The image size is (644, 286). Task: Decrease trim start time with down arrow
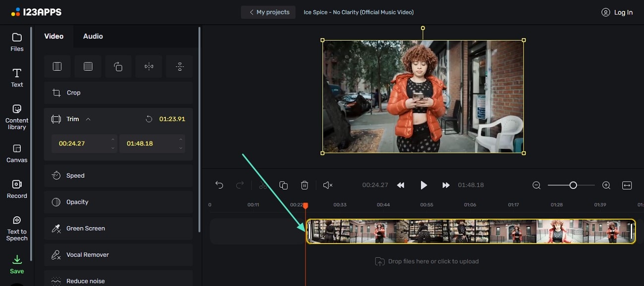click(112, 148)
